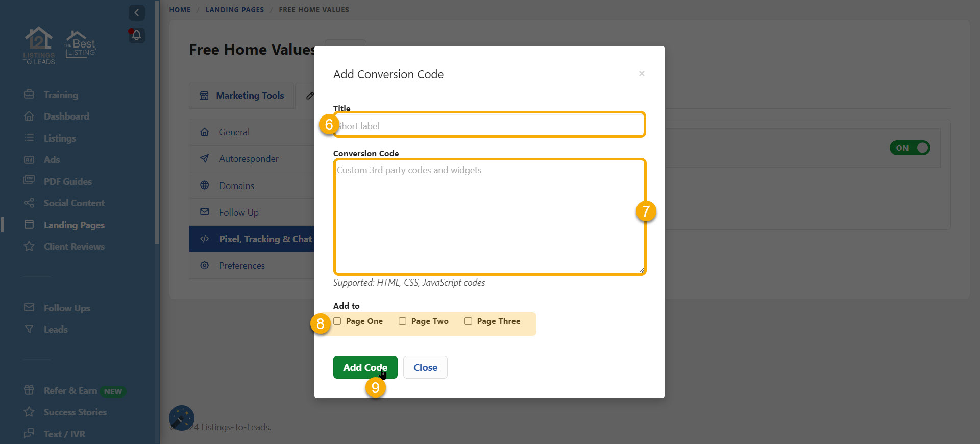
Task: Check the Page One checkbox
Action: (337, 321)
